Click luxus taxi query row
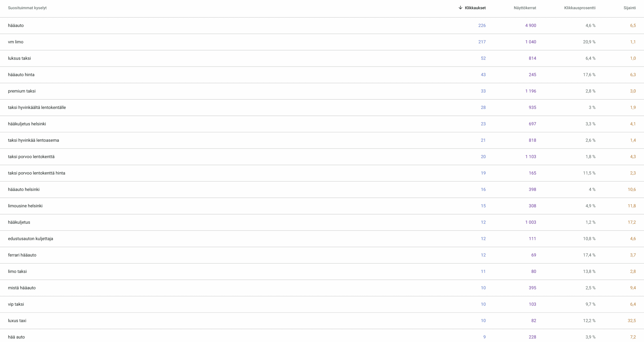Viewport: 644px width, 342px height. point(17,320)
